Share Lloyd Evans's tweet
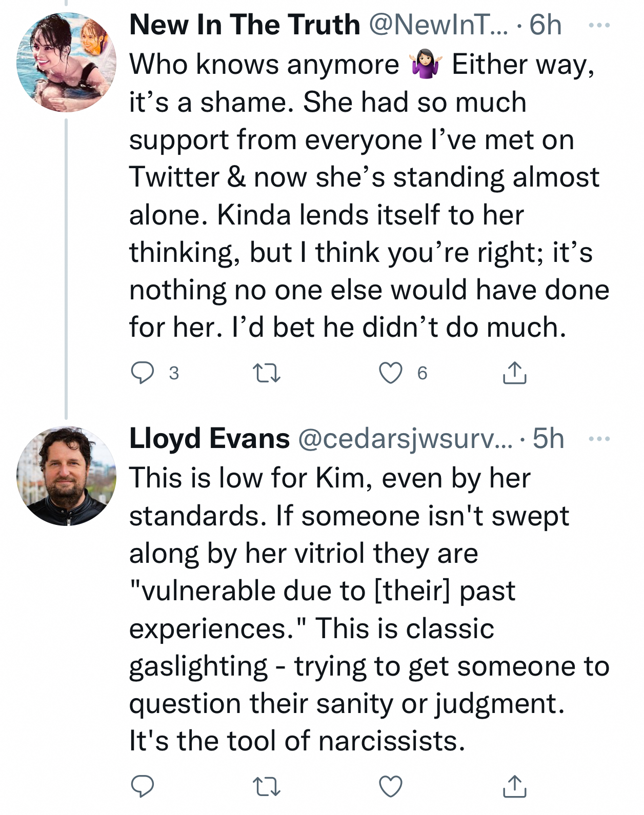The height and width of the screenshot is (815, 644). click(514, 786)
